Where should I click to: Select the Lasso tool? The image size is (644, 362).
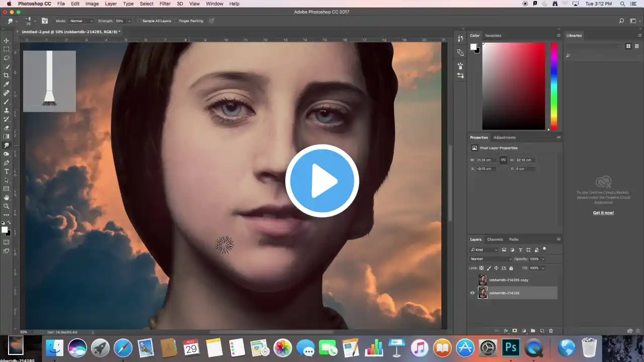7,58
